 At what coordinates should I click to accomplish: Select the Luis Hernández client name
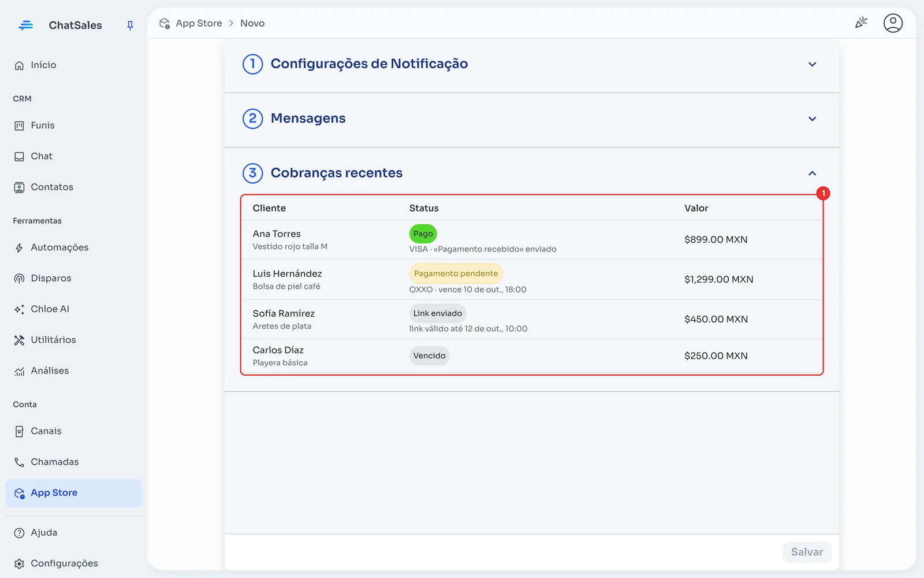(x=287, y=273)
